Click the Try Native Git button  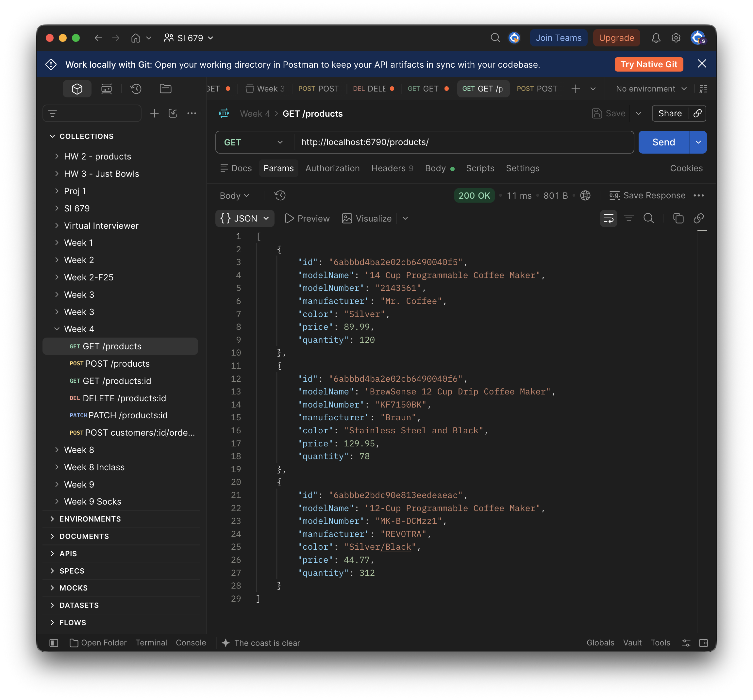point(648,64)
